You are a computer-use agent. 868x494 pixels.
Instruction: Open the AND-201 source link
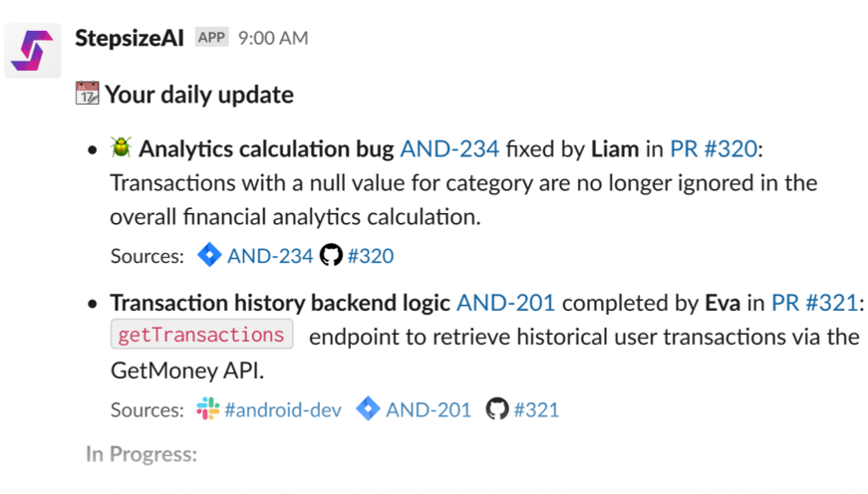pos(429,409)
